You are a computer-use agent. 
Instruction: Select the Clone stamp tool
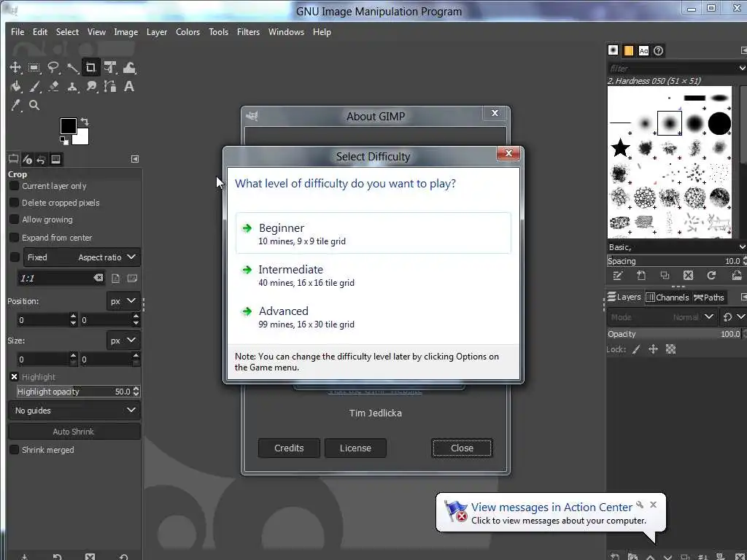click(72, 87)
